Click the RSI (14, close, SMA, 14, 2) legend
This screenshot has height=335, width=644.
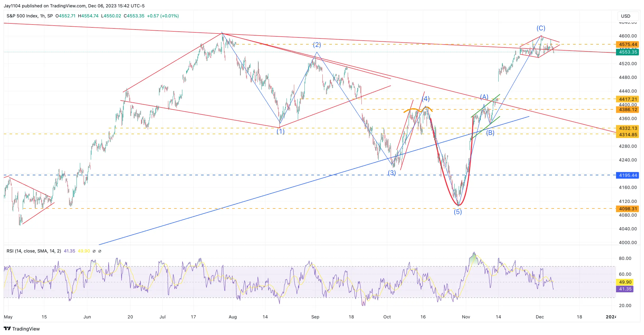pyautogui.click(x=34, y=251)
